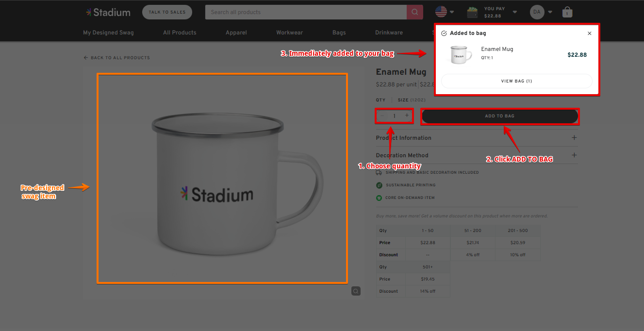Click the Enamel Mug thumbnail in popup

[x=460, y=55]
